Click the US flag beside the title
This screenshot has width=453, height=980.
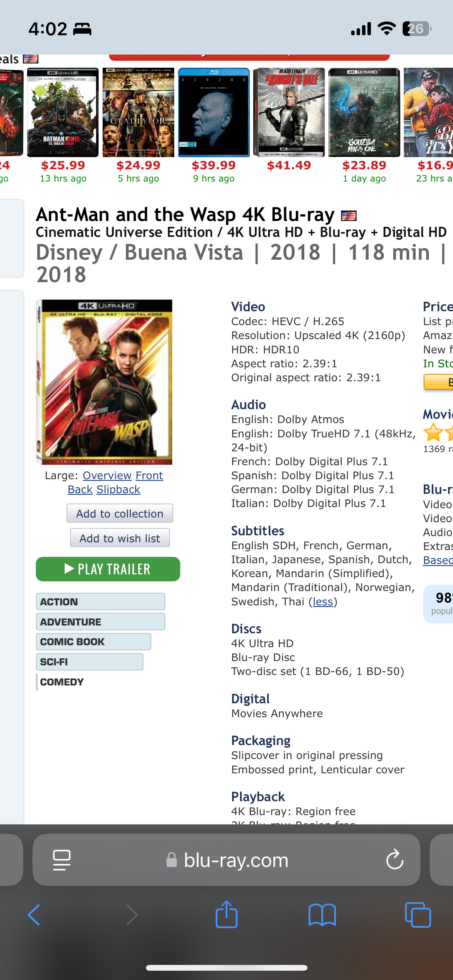click(348, 216)
